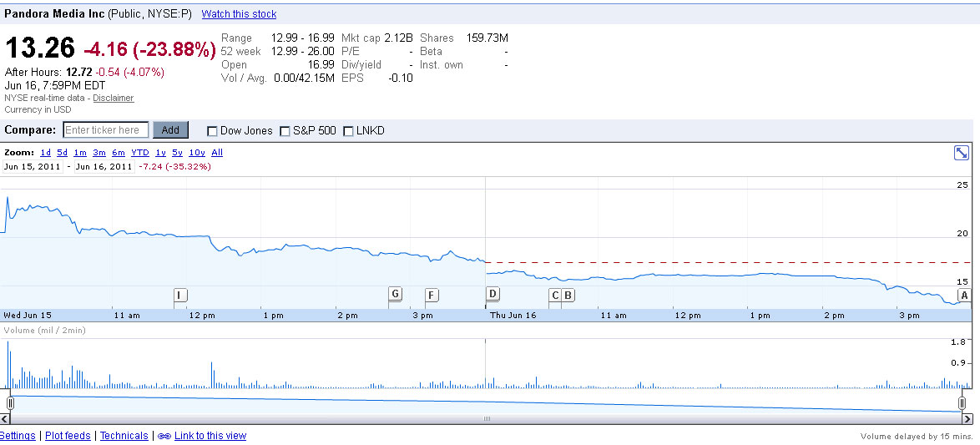The image size is (980, 445).
Task: Click the Enter ticker here field
Action: click(106, 130)
